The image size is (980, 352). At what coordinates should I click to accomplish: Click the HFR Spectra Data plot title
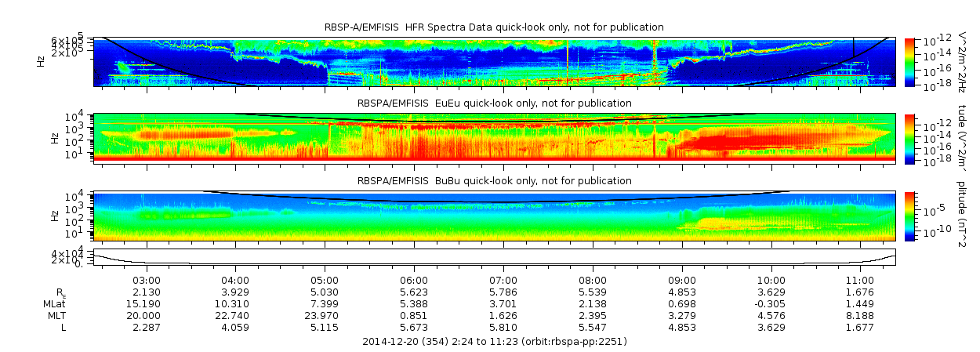(494, 27)
